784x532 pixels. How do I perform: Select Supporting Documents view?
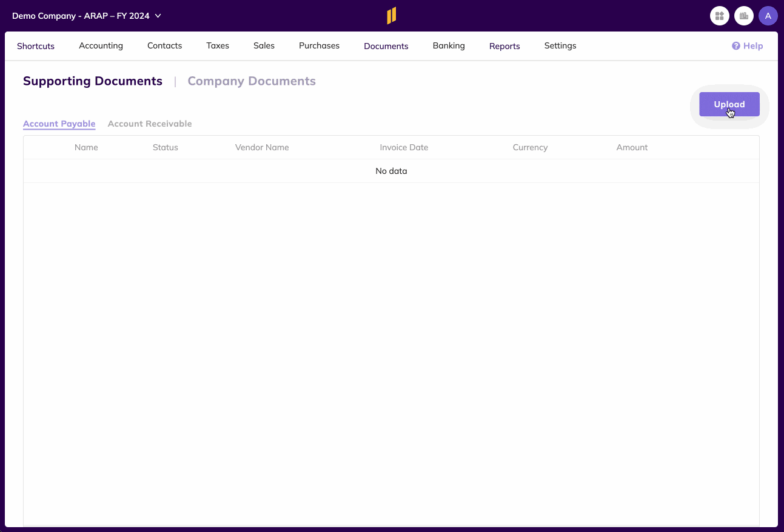pyautogui.click(x=92, y=81)
